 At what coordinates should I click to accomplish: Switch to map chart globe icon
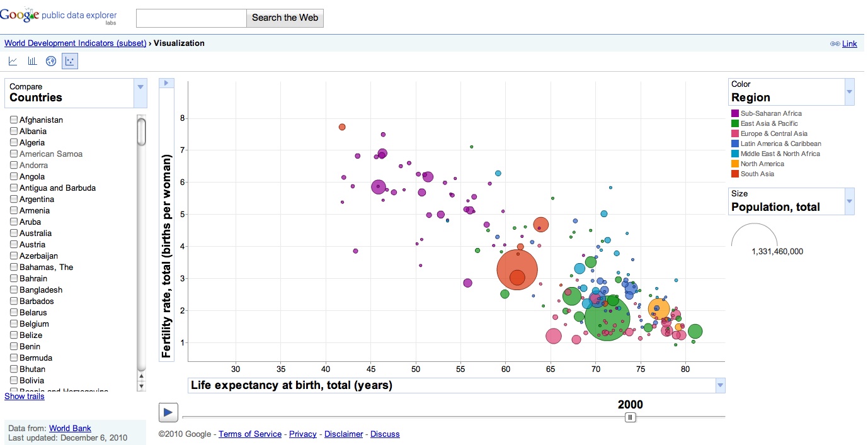pos(51,61)
